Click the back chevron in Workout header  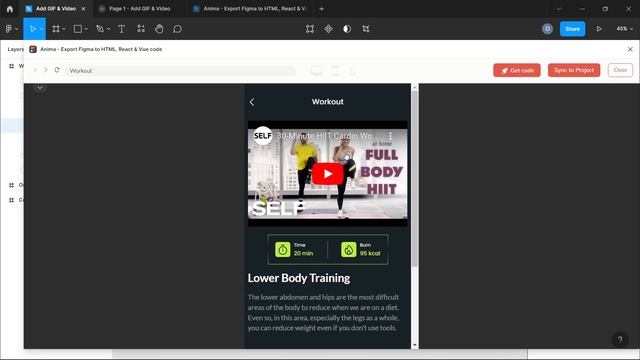point(252,102)
